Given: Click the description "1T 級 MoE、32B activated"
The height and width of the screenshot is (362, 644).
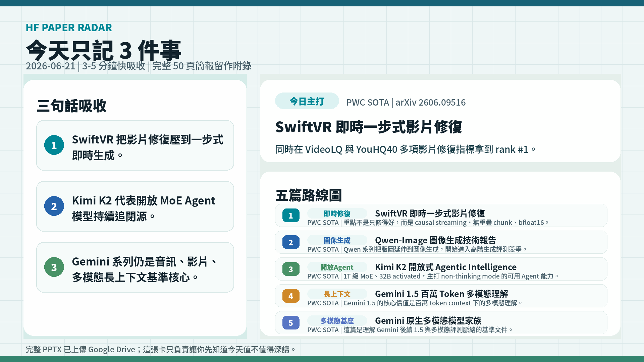Looking at the screenshot, I should [x=433, y=276].
